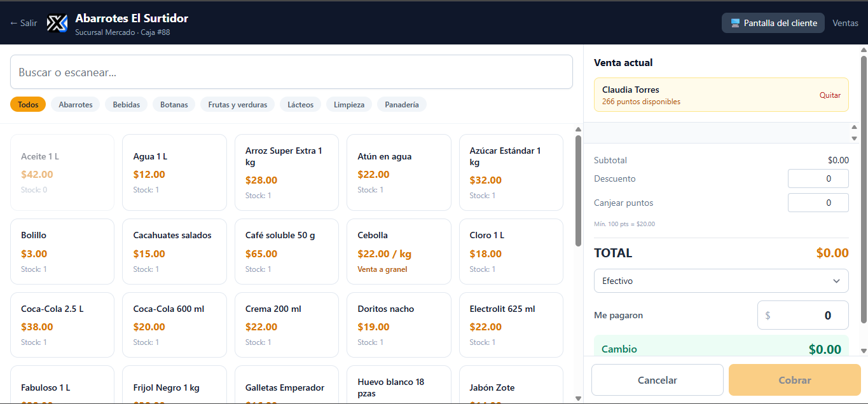Add Electrolit 625 ml to the sale
Viewport: 868px width, 404px height.
pyautogui.click(x=511, y=325)
